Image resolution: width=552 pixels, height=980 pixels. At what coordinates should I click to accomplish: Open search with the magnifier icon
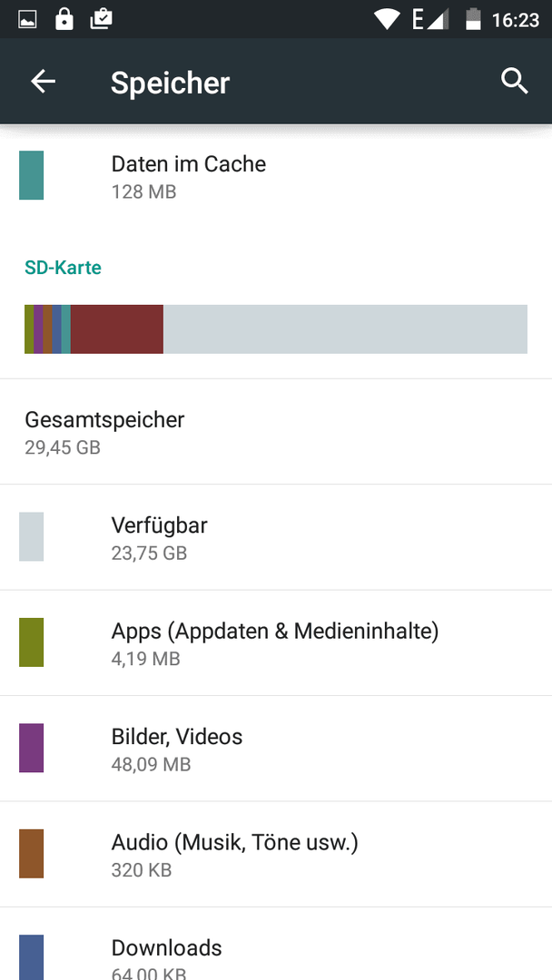pyautogui.click(x=515, y=82)
